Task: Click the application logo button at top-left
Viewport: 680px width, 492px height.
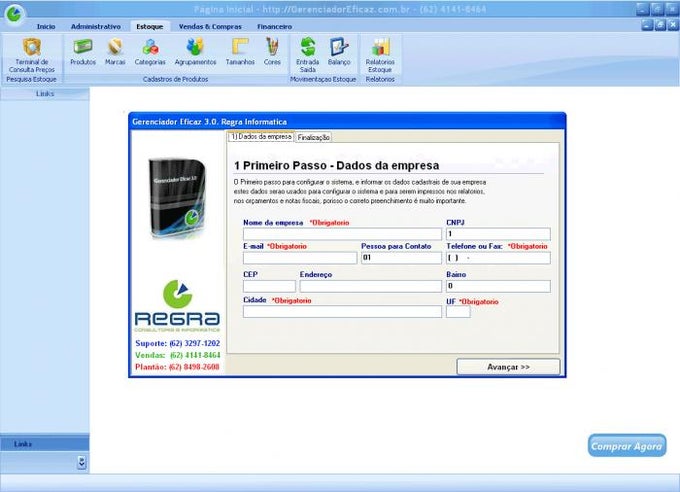Action: click(14, 13)
